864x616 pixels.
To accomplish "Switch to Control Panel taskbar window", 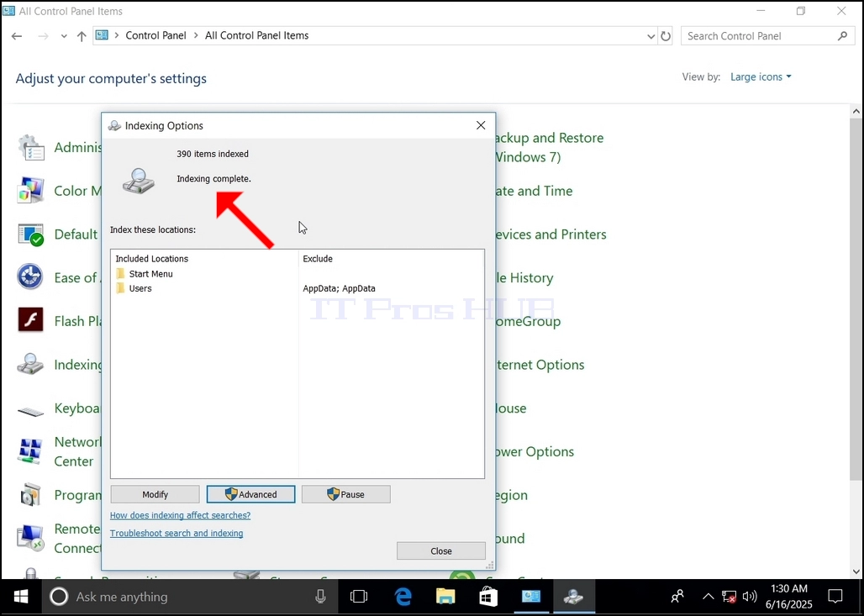I will [x=531, y=597].
